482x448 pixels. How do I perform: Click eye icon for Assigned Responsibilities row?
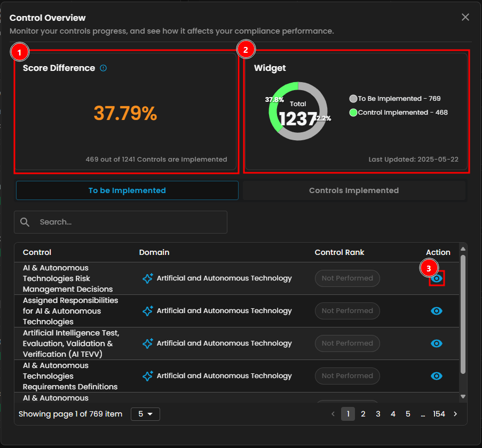[x=437, y=311]
